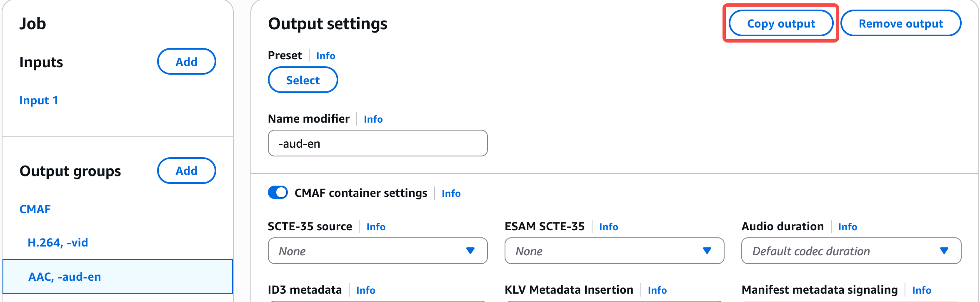Image resolution: width=980 pixels, height=302 pixels.
Task: Open the CMAF output group
Action: point(35,209)
